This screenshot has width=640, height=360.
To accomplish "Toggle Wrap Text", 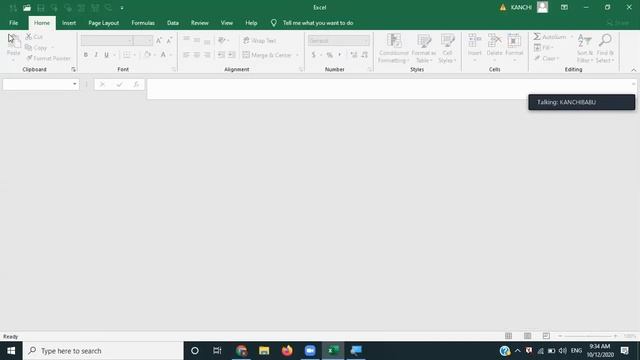I will [x=260, y=40].
